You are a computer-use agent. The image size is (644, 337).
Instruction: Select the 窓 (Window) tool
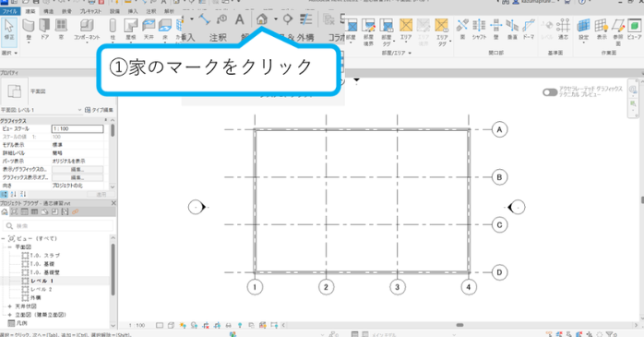[61, 29]
